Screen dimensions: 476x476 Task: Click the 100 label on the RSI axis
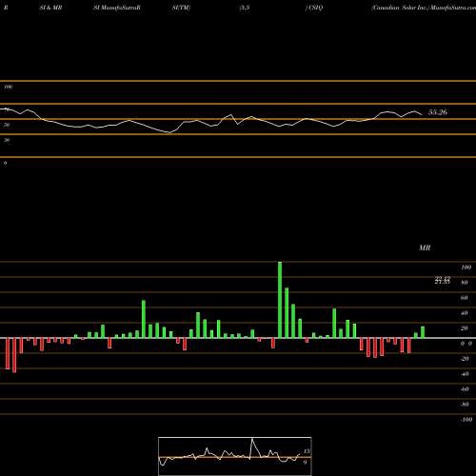click(x=9, y=87)
